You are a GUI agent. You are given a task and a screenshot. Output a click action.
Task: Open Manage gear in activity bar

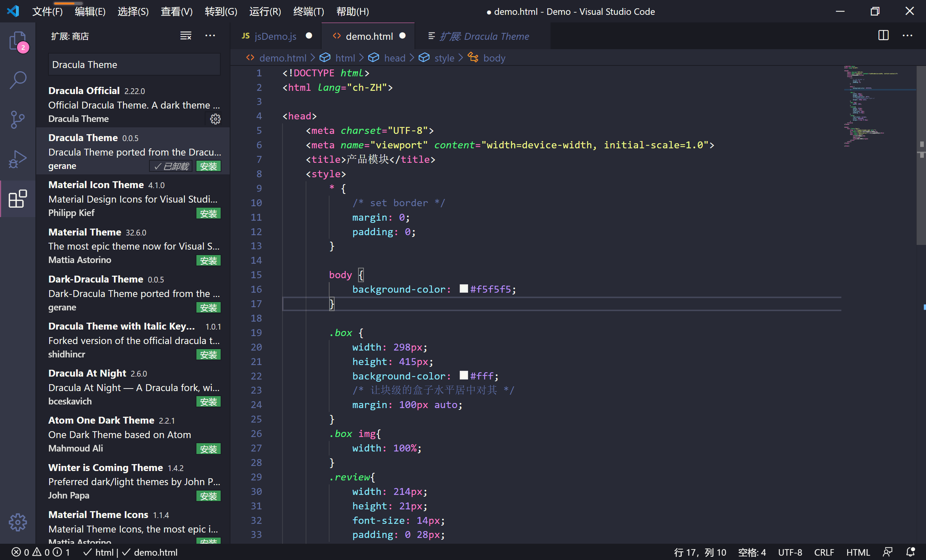coord(17,522)
